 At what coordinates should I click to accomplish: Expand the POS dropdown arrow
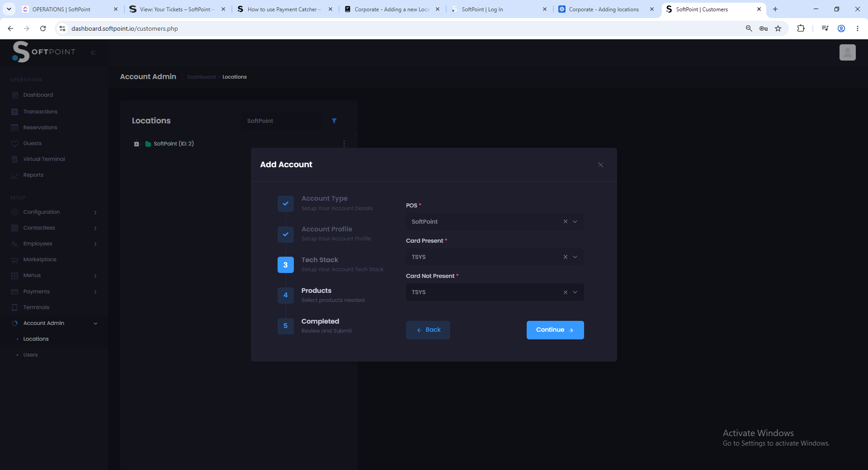coord(575,221)
